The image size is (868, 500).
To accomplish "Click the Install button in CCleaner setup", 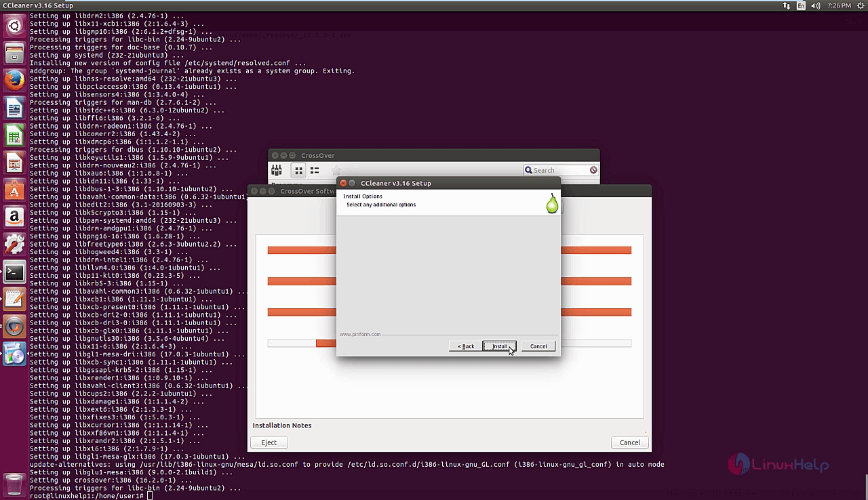I will 499,346.
